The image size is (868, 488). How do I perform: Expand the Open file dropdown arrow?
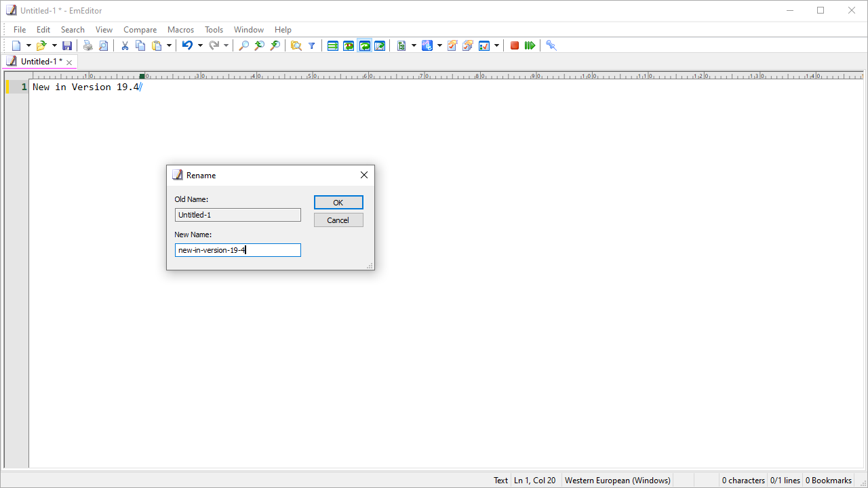coord(54,45)
